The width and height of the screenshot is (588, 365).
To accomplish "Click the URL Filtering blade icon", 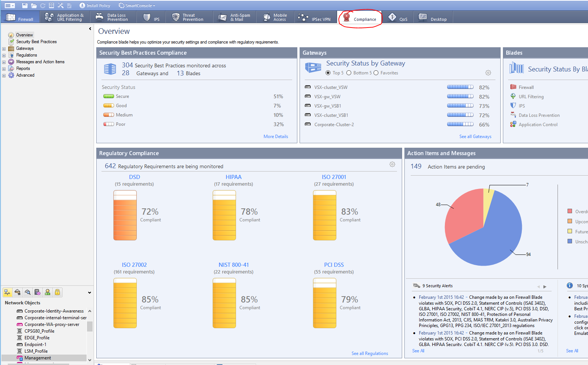I will click(513, 96).
